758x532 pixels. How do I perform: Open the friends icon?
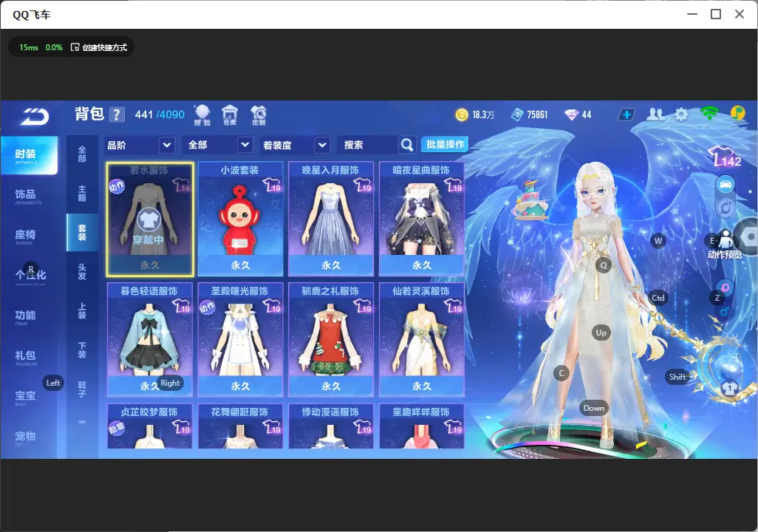(x=655, y=114)
